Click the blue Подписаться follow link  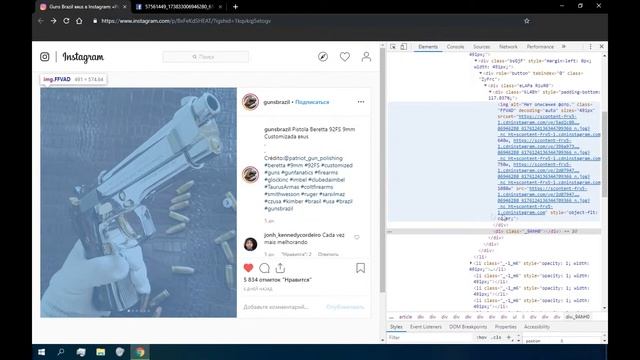312,102
